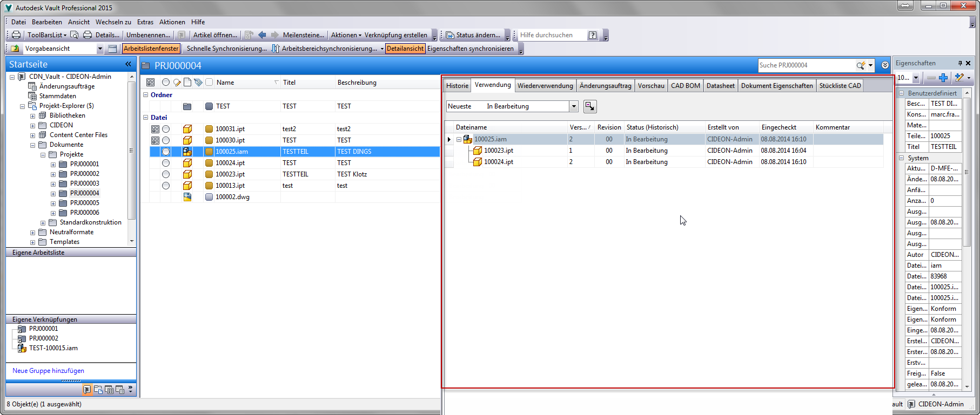Collapse the System property group
The image size is (980, 415).
(901, 158)
